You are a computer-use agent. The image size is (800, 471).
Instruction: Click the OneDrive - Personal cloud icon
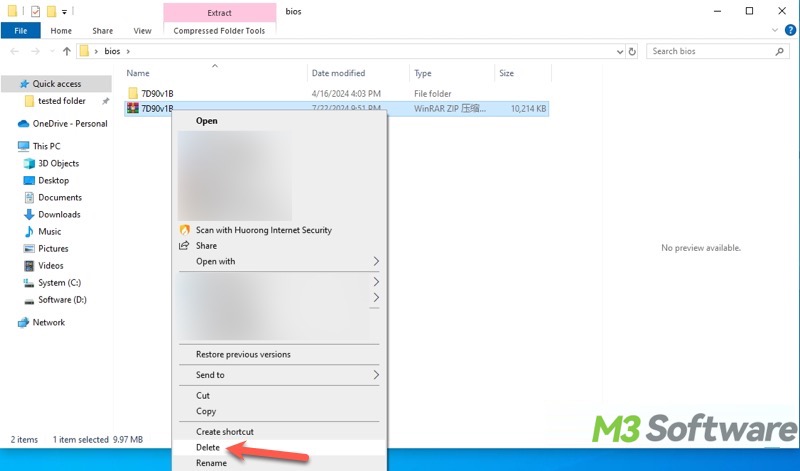click(x=24, y=123)
